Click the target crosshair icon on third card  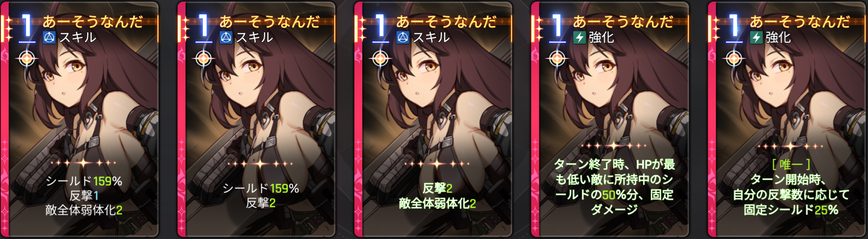[381, 59]
